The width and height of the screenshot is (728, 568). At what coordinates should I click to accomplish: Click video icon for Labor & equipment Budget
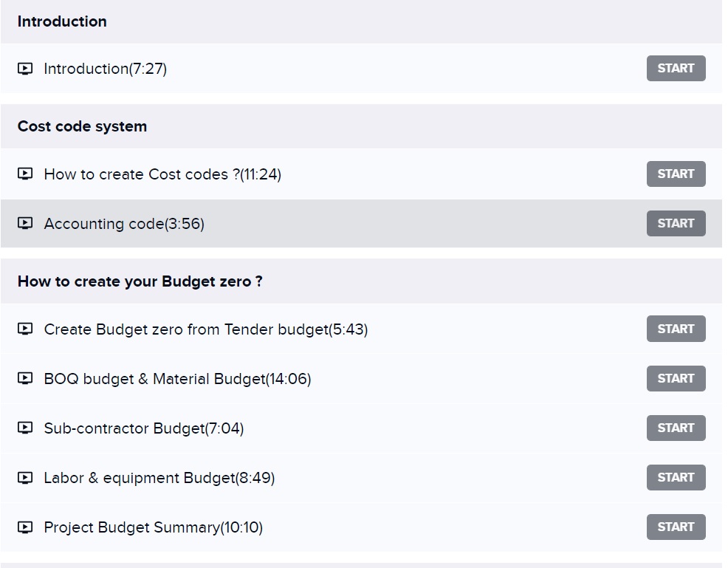pyautogui.click(x=25, y=478)
